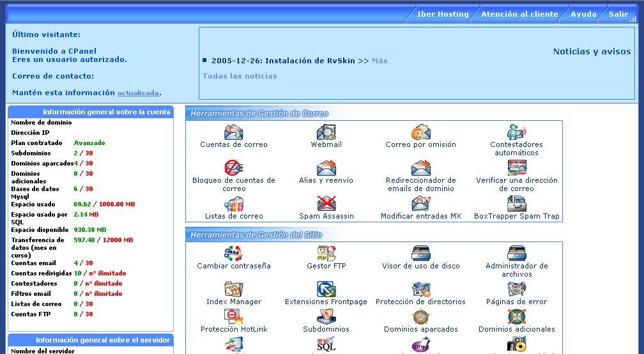Click the 'Cuentas redirigidas' row label
Image resolution: width=644 pixels, height=354 pixels.
[41, 273]
